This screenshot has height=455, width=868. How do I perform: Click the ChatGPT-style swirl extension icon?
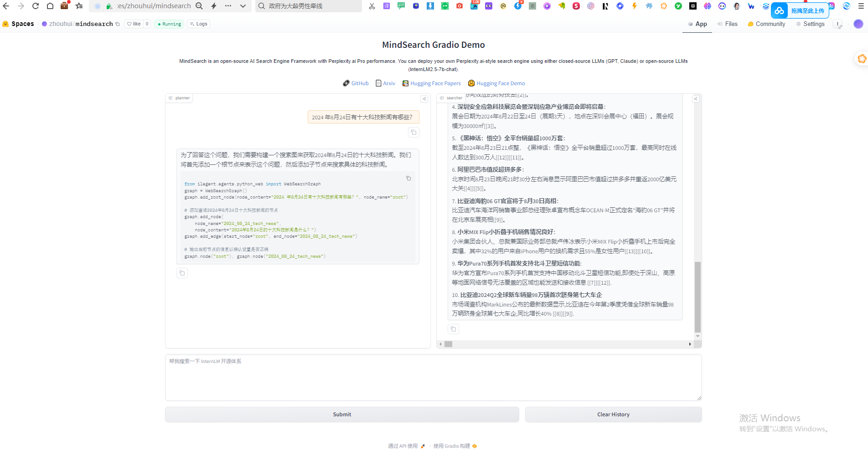coord(591,6)
